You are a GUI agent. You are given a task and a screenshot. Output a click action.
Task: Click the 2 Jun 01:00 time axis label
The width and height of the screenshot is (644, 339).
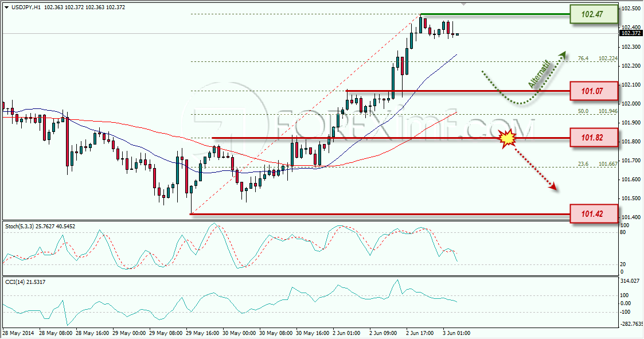coord(346,333)
